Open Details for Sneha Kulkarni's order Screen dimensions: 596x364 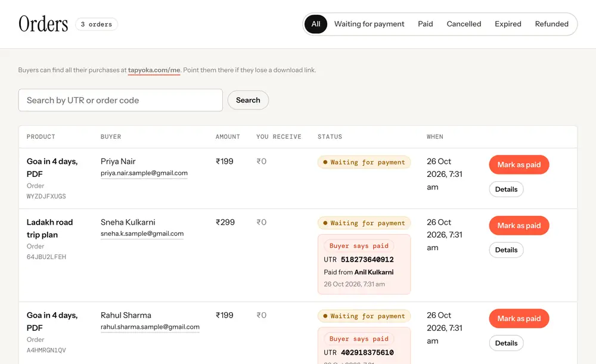point(506,250)
